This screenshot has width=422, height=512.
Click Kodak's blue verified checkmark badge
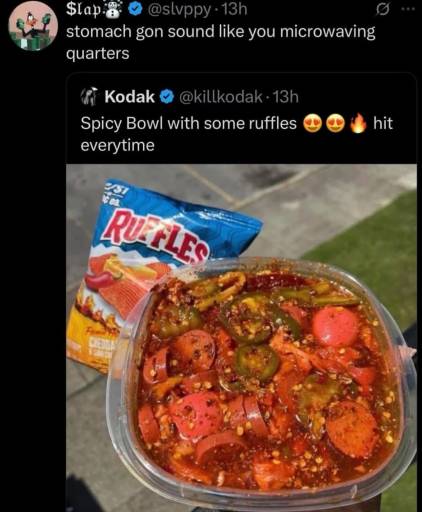click(x=167, y=97)
